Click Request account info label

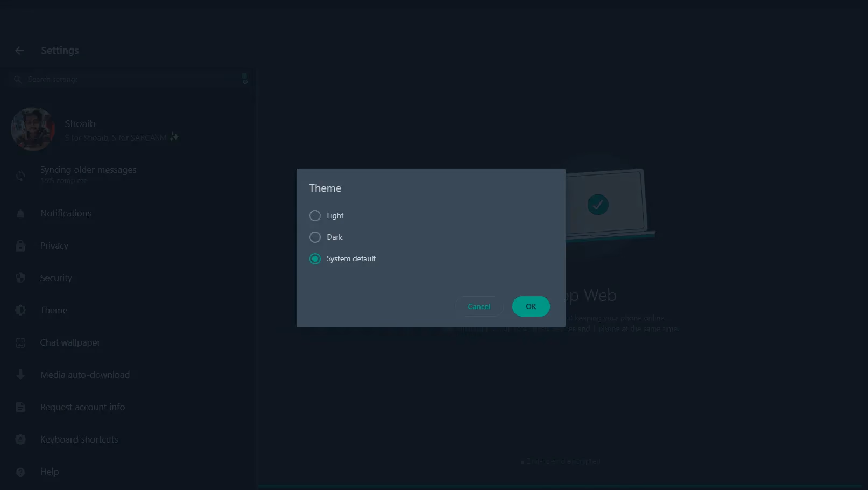coord(82,407)
